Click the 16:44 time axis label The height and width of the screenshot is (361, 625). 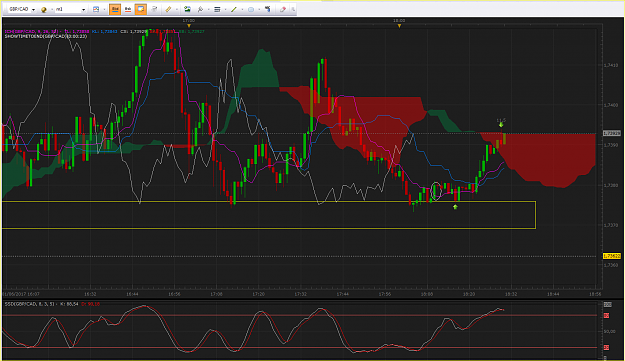click(x=132, y=294)
